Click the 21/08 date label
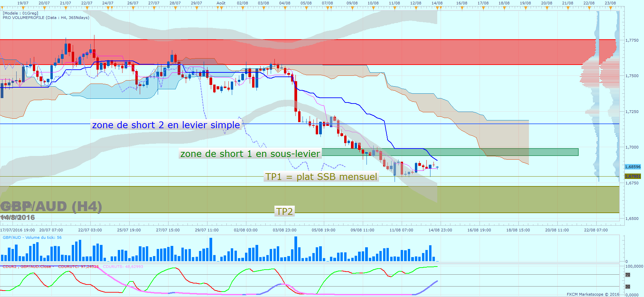Image resolution: width=644 pixels, height=297 pixels. pyautogui.click(x=568, y=3)
